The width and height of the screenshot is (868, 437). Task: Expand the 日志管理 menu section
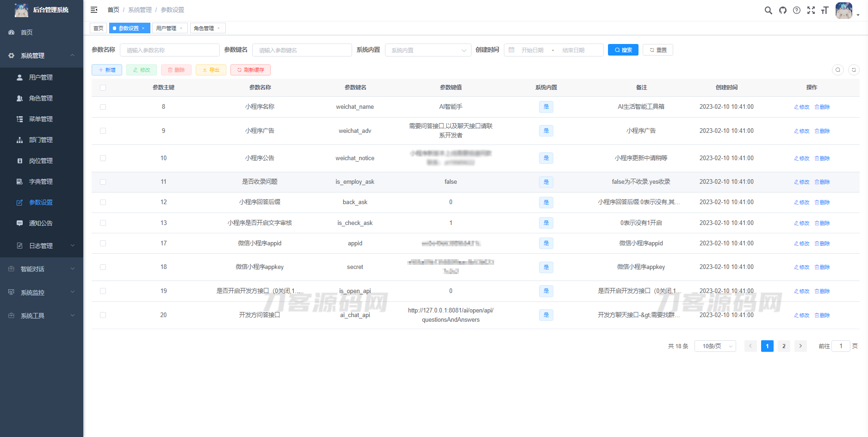coord(42,246)
